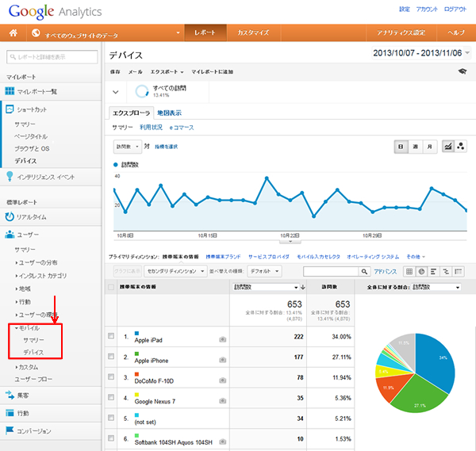476x451 pixels.
Task: Click the アドバンス filter link
Action: [x=385, y=271]
